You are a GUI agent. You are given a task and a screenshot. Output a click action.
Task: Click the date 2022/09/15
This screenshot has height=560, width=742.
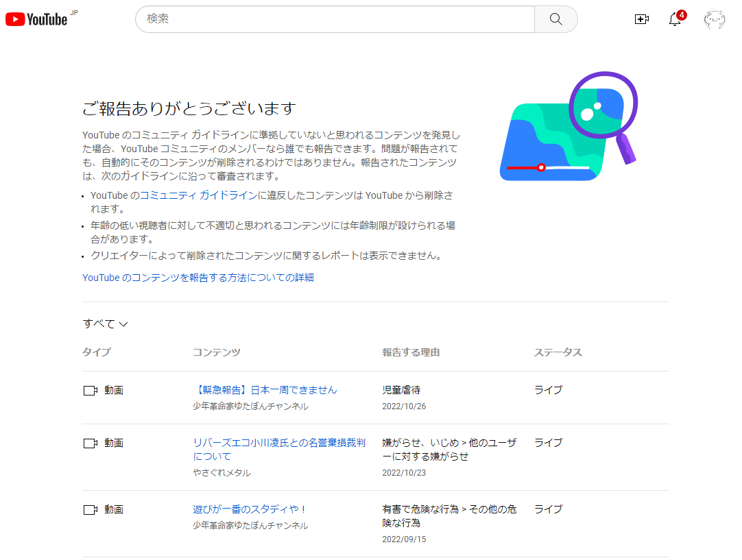pos(404,539)
